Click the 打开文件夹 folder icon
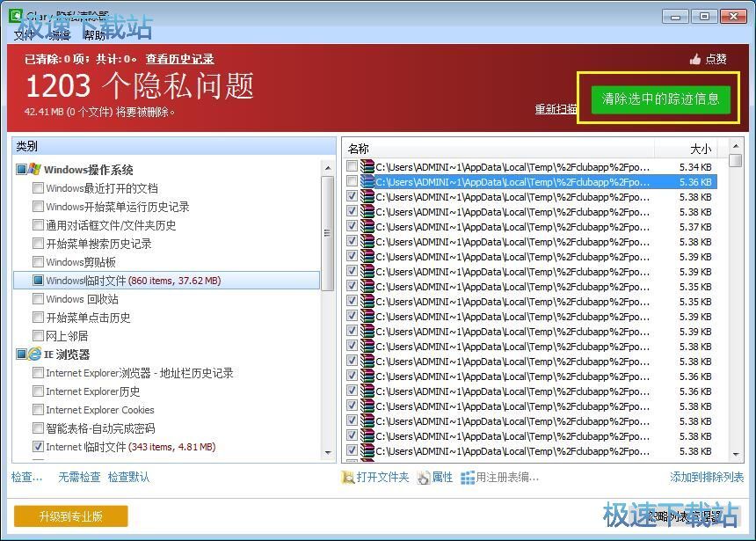 click(347, 478)
